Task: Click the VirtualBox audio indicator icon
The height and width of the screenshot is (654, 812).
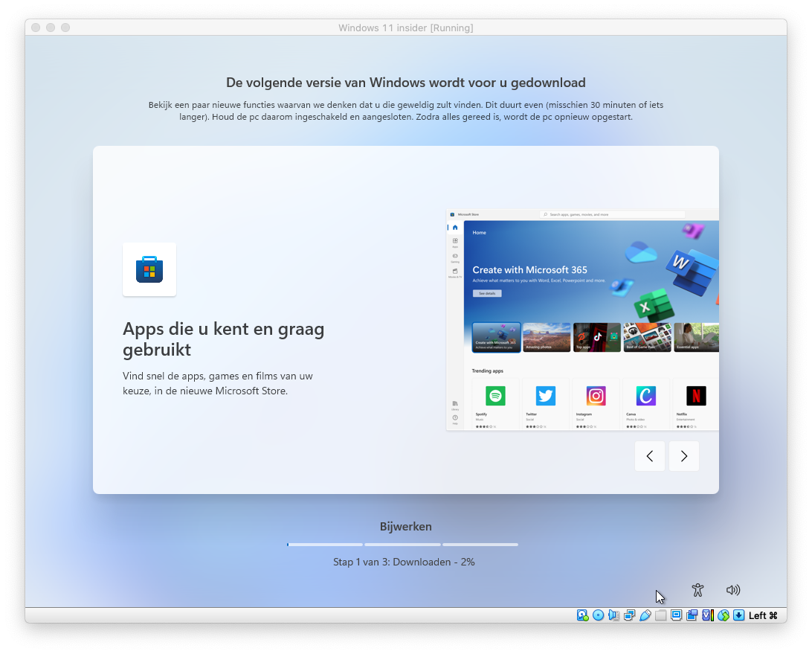Action: coord(613,615)
